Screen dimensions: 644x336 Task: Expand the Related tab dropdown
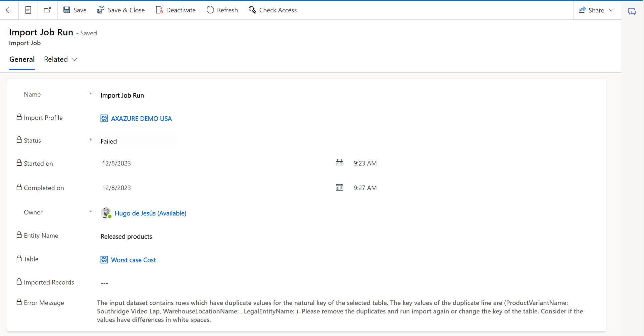(x=60, y=59)
